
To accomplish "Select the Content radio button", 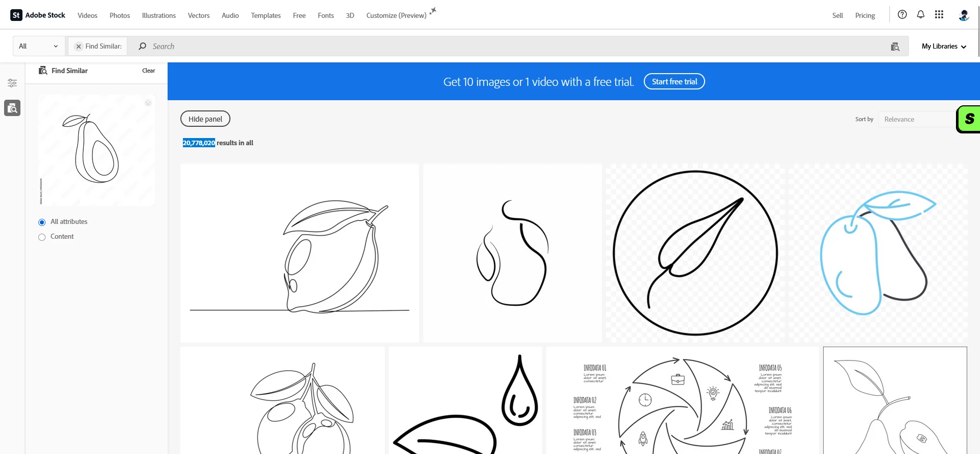I will pyautogui.click(x=42, y=237).
